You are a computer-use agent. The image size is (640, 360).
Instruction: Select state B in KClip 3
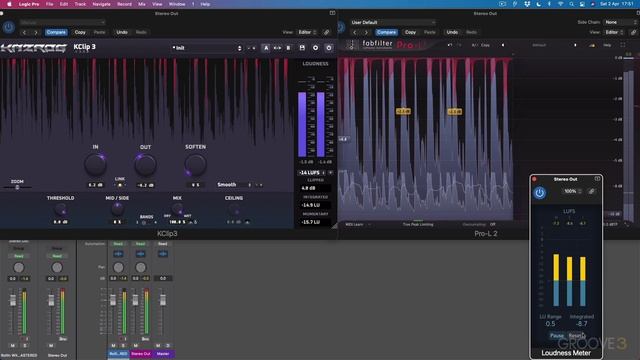[289, 48]
